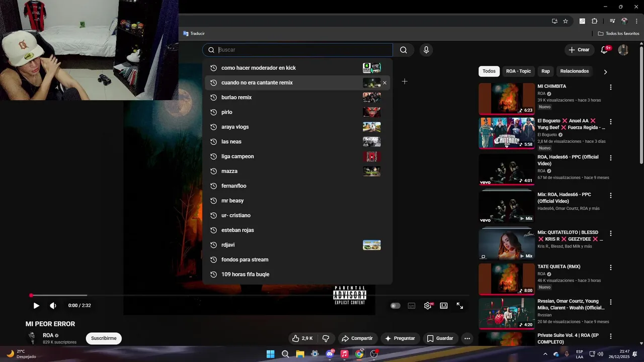This screenshot has height=362, width=644.
Task: Select '109 horas fifa buqle' suggestion
Action: click(297, 275)
